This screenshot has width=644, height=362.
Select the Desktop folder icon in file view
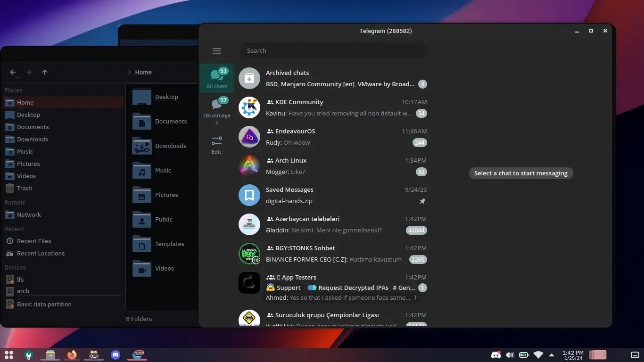142,97
